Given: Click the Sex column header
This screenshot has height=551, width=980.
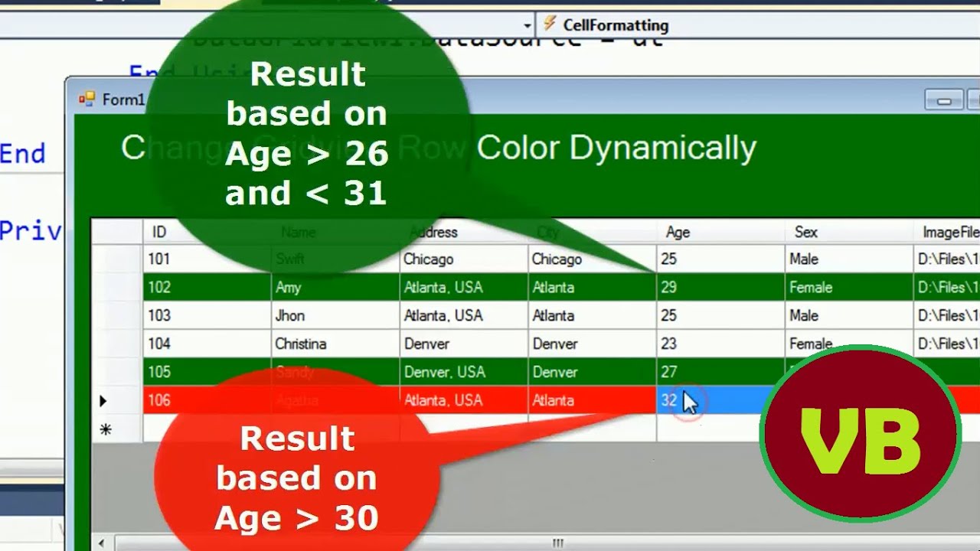Looking at the screenshot, I should (849, 232).
